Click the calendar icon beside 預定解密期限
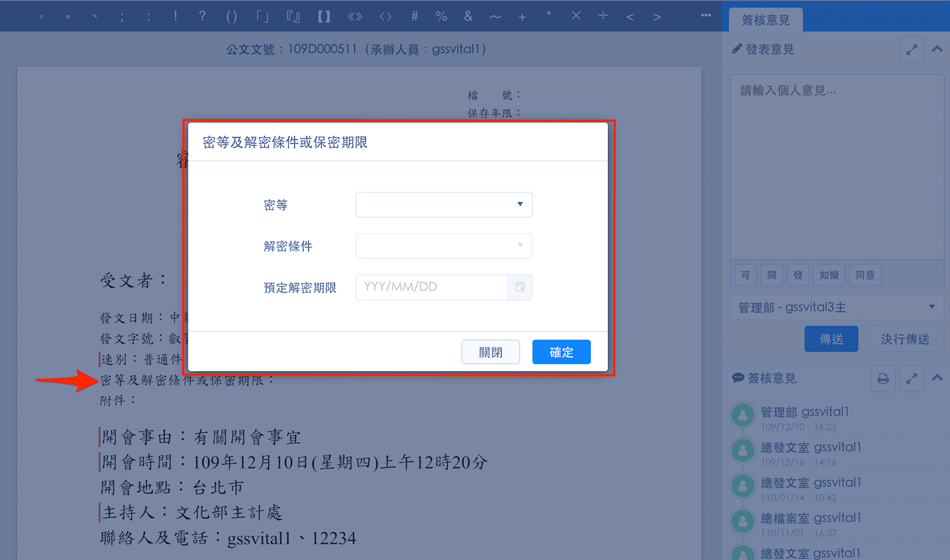950x560 pixels. 520,287
